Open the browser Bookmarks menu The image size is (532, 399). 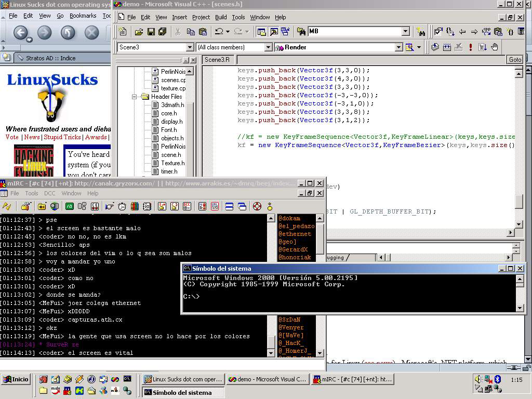click(x=83, y=16)
